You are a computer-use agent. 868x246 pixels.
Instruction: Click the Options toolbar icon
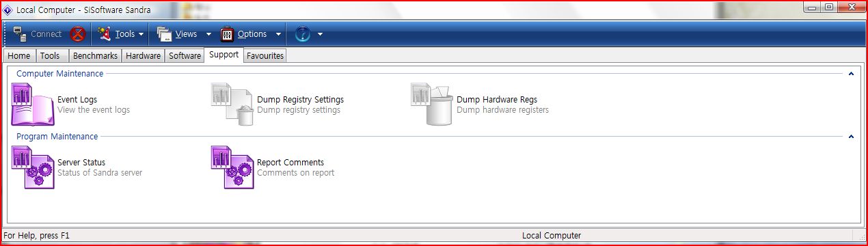click(x=227, y=33)
